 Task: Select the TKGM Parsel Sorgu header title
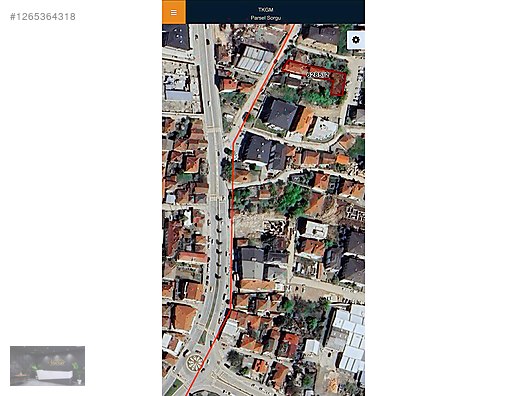pos(266,13)
